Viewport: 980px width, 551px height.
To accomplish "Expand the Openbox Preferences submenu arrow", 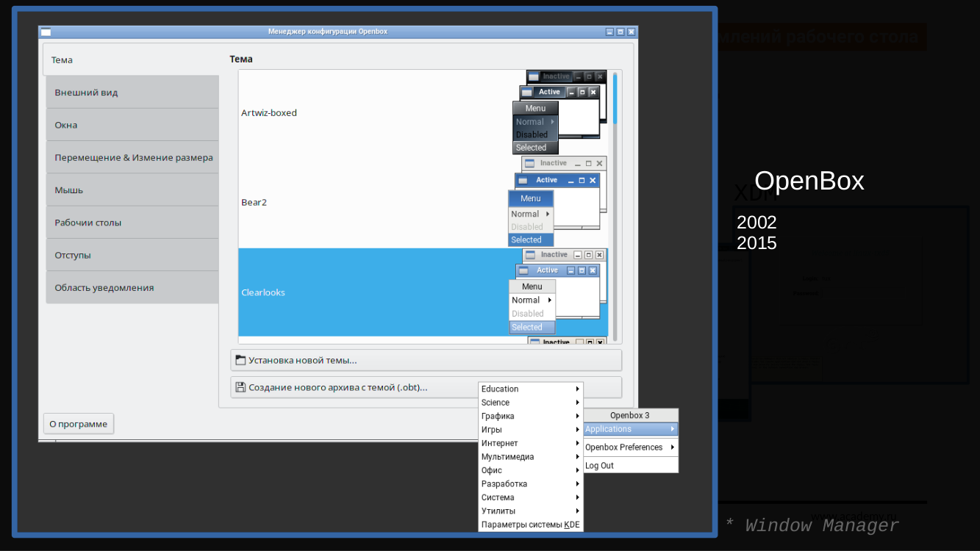I will (x=673, y=447).
